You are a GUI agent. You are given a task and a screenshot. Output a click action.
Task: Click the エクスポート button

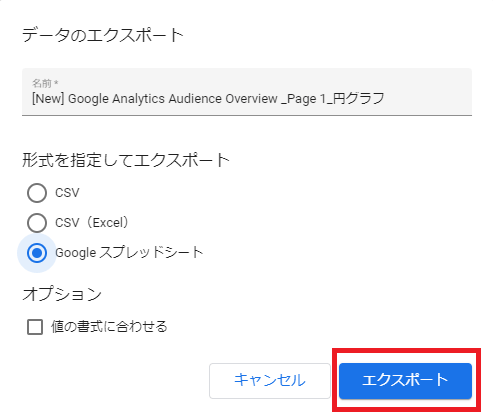(x=405, y=381)
